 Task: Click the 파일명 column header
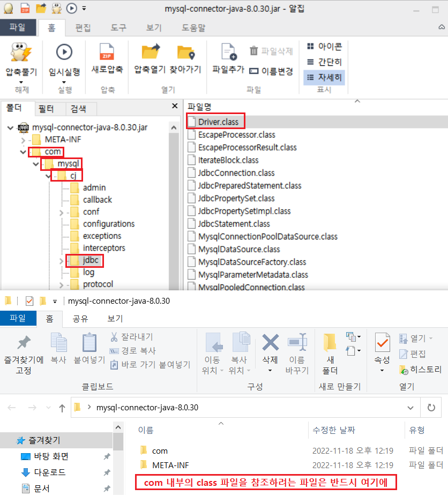[199, 107]
